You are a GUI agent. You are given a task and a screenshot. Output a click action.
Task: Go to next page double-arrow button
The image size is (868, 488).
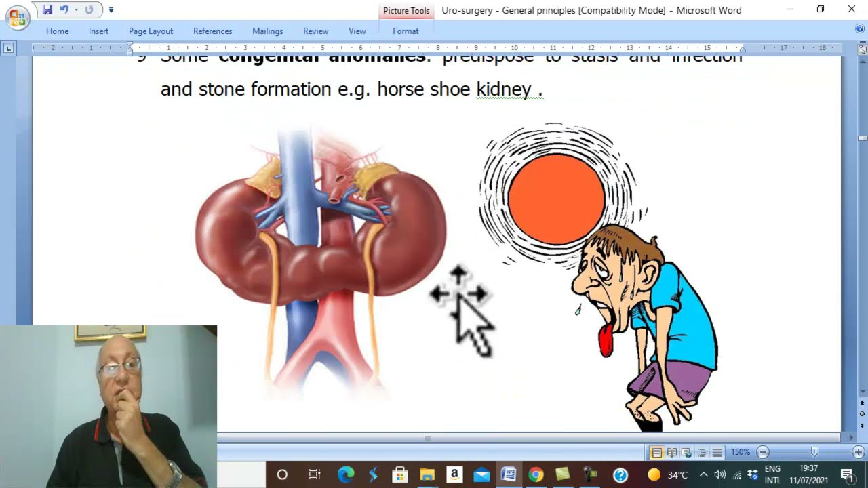(863, 425)
